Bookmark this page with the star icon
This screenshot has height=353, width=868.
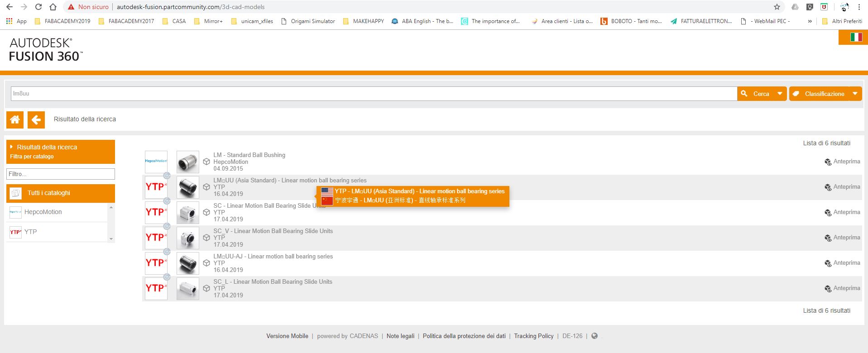777,7
